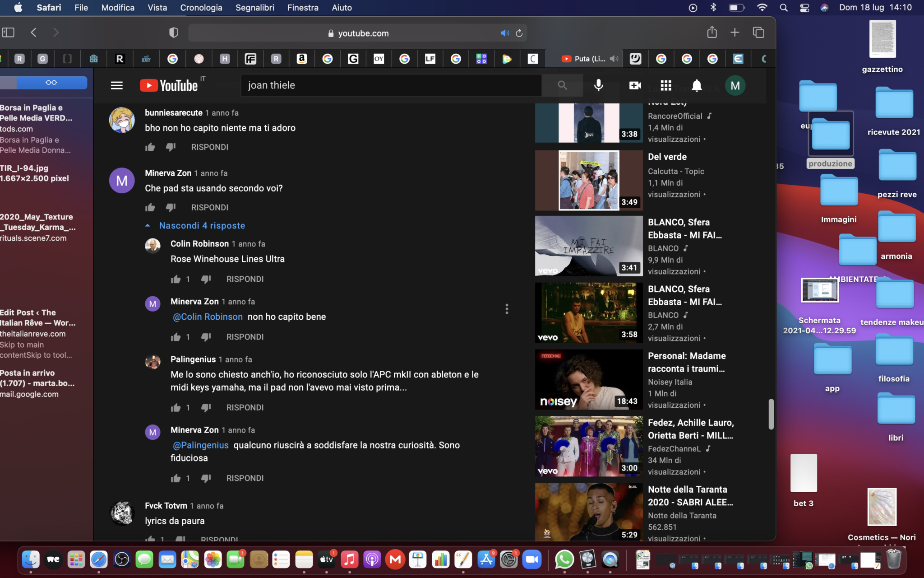Toggle the Safari sidebar button
Screen dimensions: 924x578
click(8, 33)
